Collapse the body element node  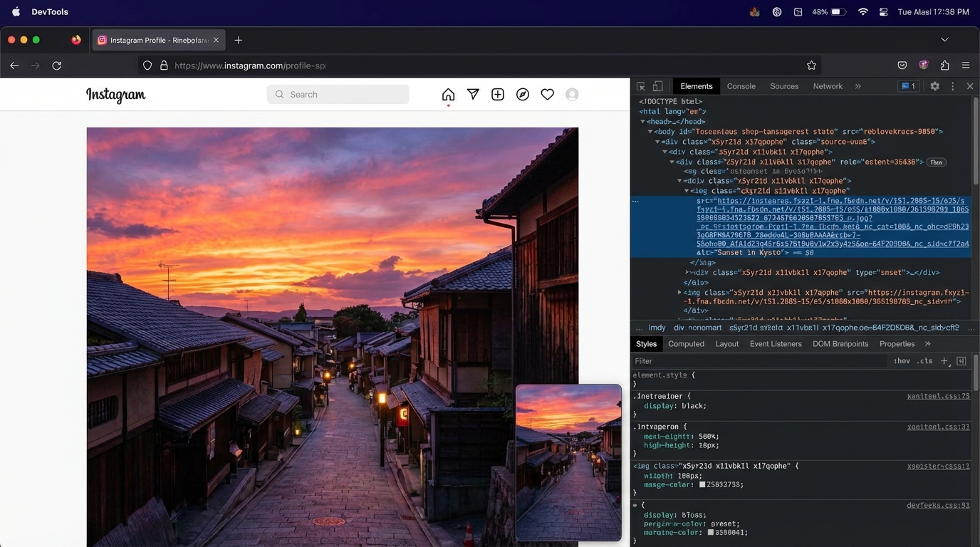(x=649, y=132)
